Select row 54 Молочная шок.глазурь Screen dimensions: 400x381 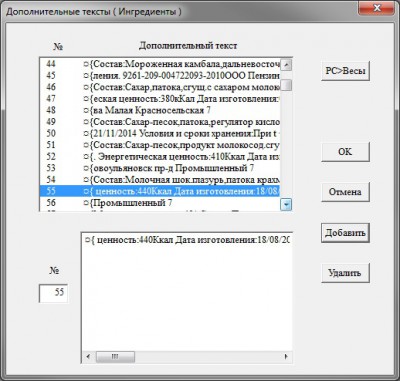[160, 180]
